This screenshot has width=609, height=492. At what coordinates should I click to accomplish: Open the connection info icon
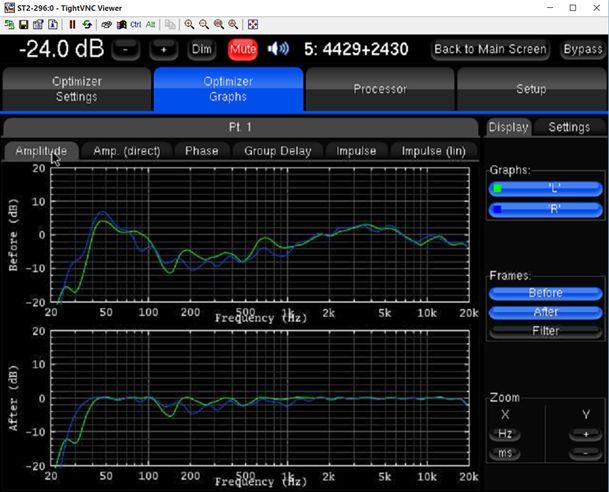pos(51,24)
